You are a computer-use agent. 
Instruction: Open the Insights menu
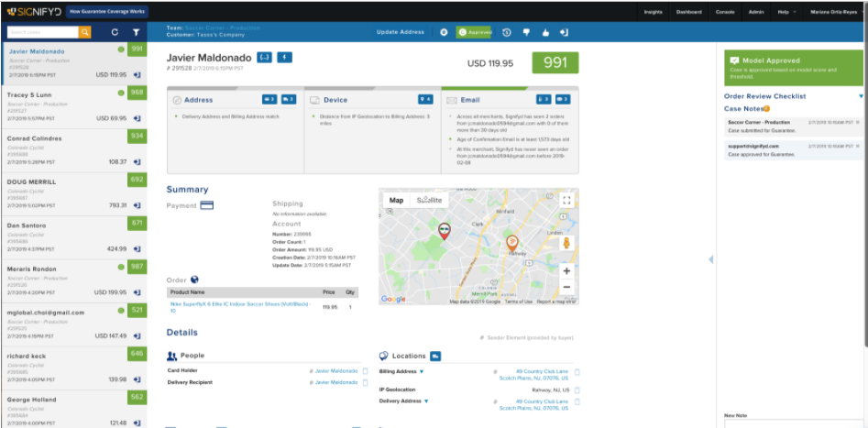(x=653, y=12)
